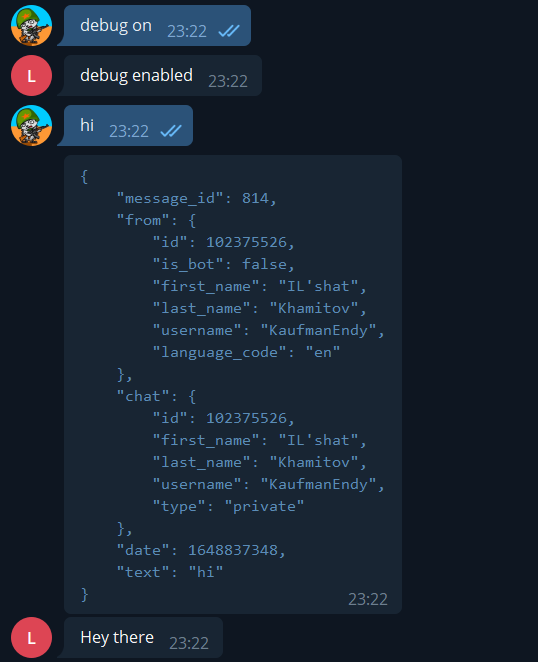The height and width of the screenshot is (662, 538).
Task: Select the "debug on" message bubble
Action: coord(157,26)
